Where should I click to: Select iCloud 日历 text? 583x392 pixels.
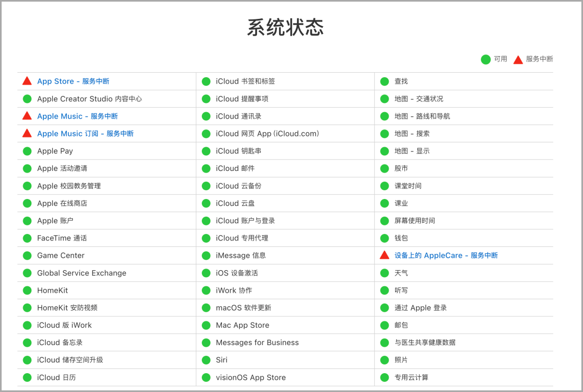[x=57, y=377]
